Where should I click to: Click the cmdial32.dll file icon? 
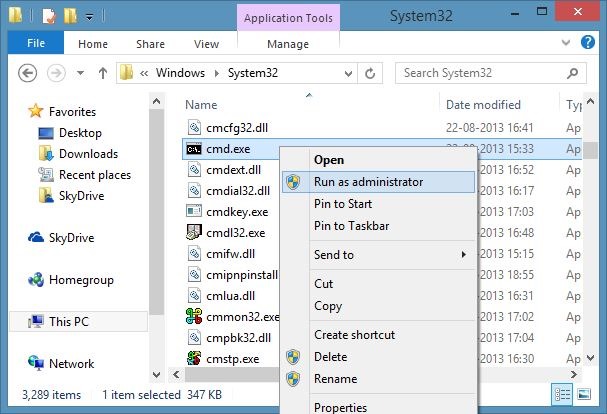[x=194, y=191]
